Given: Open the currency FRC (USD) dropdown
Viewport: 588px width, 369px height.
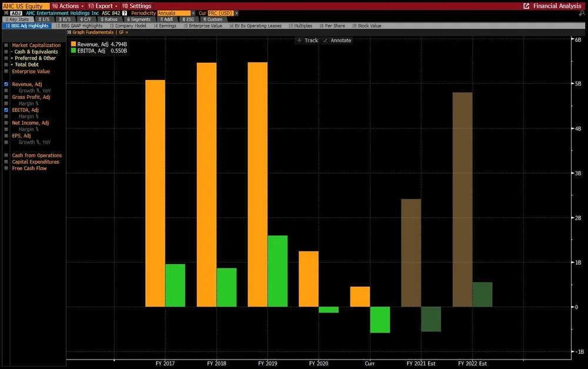Looking at the screenshot, I should coord(223,13).
